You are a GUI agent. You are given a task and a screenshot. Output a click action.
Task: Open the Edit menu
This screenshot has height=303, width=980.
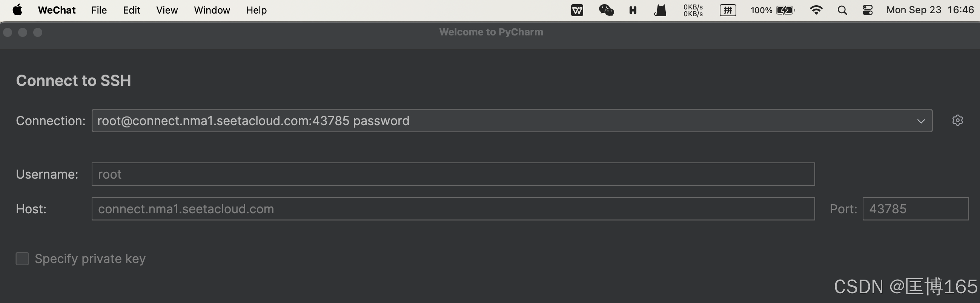pyautogui.click(x=131, y=10)
